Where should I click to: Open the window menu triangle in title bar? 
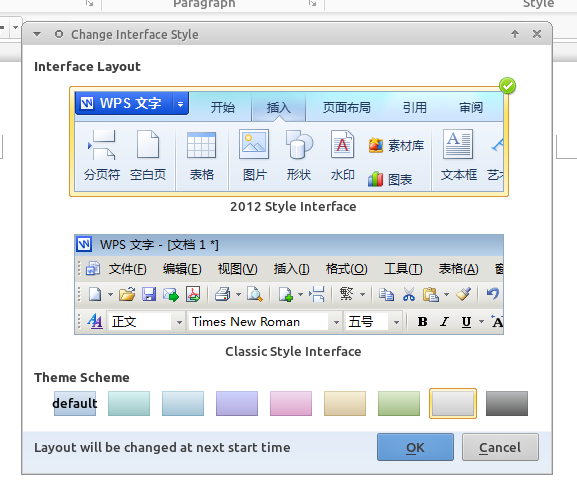pos(37,34)
